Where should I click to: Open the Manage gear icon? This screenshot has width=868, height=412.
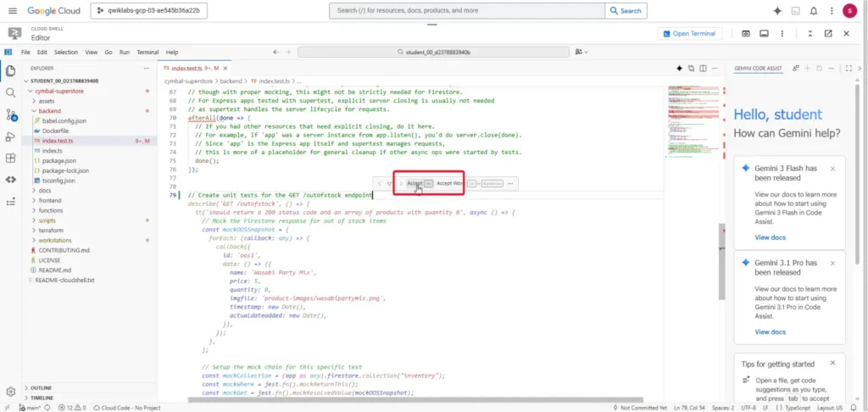11,392
